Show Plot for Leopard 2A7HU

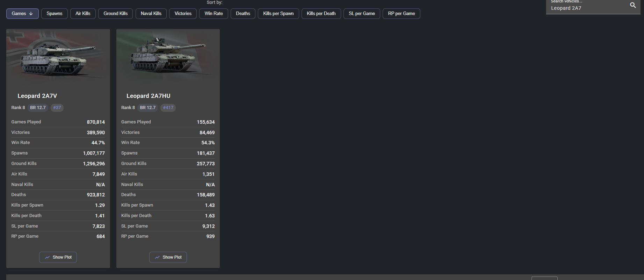168,257
